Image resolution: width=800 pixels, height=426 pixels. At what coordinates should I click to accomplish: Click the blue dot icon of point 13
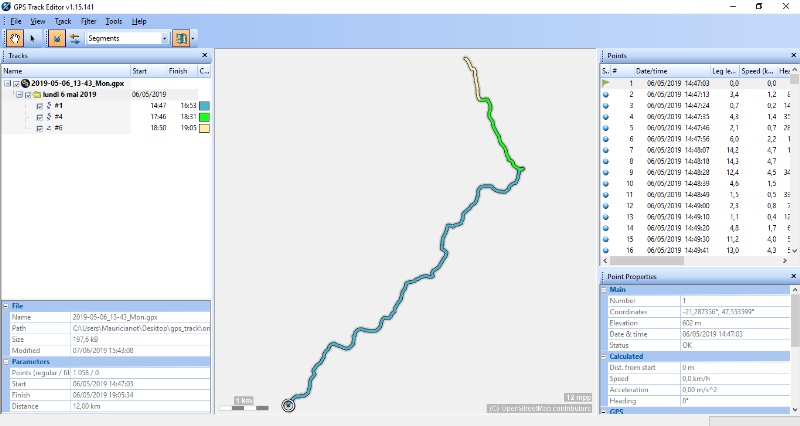[x=606, y=217]
